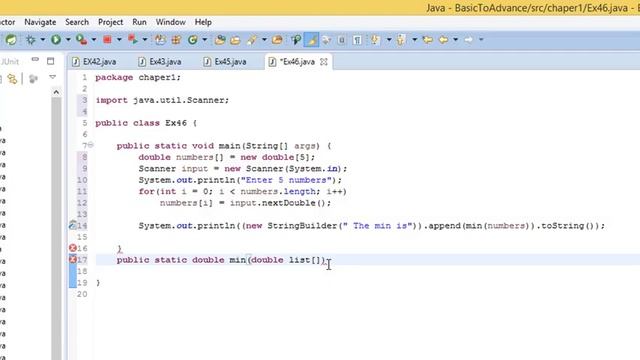Viewport: 640px width, 360px height.
Task: Open the External Tools dropdown arrow
Action: (144, 40)
